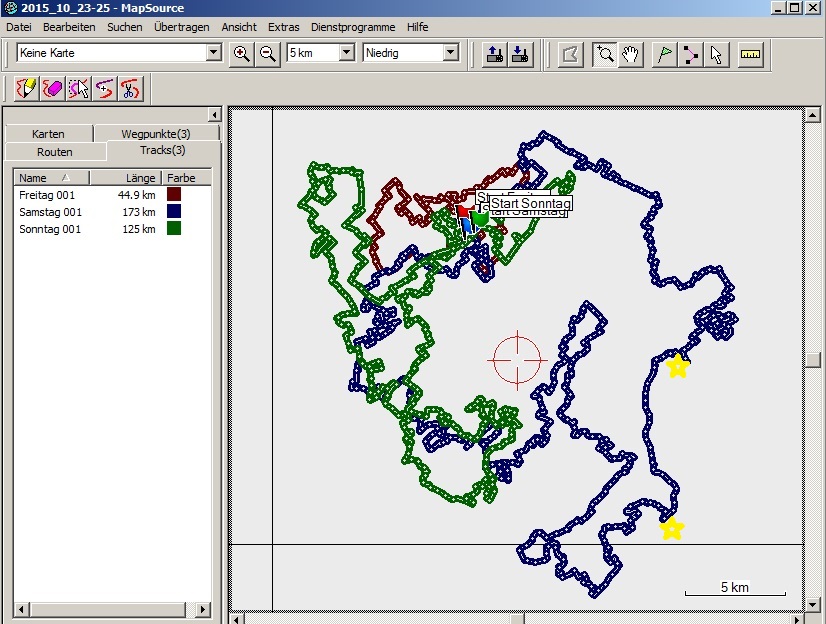Open the Dienstprogramme menu

(353, 27)
